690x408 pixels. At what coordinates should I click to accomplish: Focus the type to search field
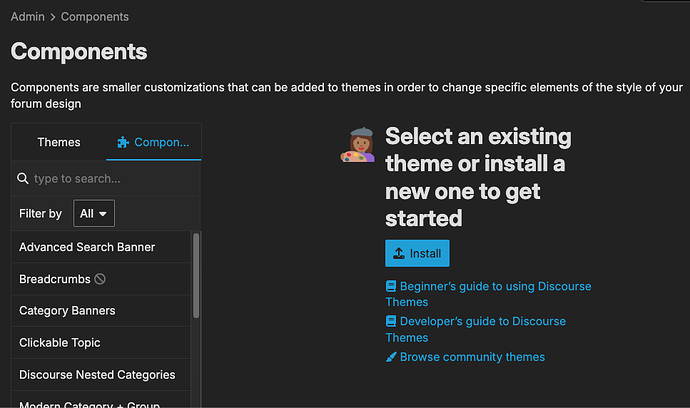coord(106,179)
